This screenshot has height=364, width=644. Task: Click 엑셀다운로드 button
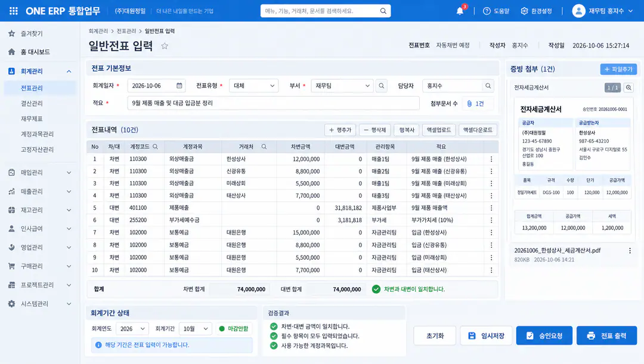pyautogui.click(x=478, y=130)
